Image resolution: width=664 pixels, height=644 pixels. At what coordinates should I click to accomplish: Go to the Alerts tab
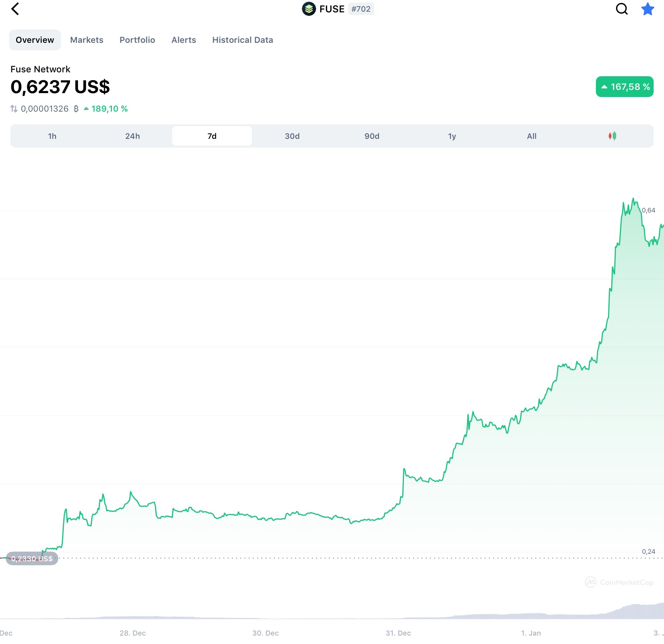tap(184, 40)
